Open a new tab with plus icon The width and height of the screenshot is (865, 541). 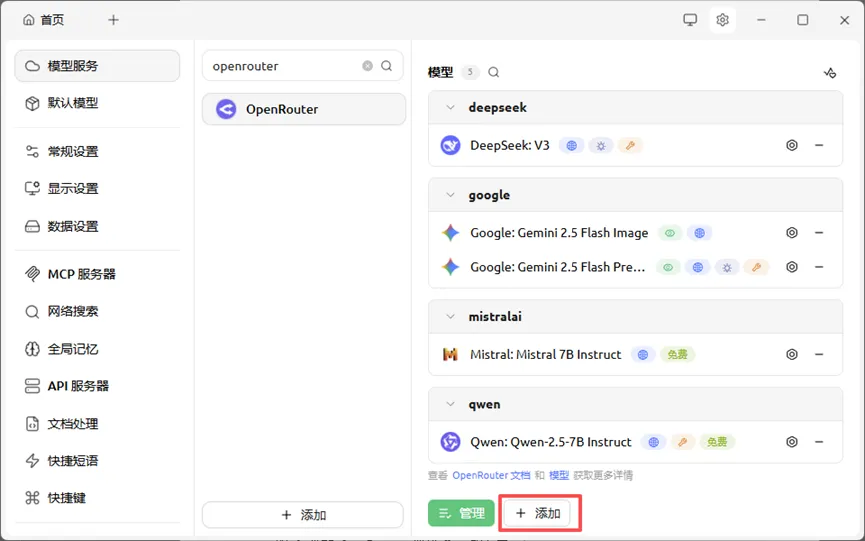[x=113, y=20]
